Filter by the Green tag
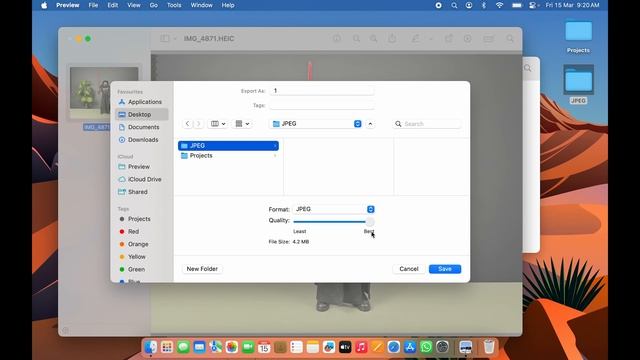Screen dimensions: 640x360 pyautogui.click(x=132, y=269)
